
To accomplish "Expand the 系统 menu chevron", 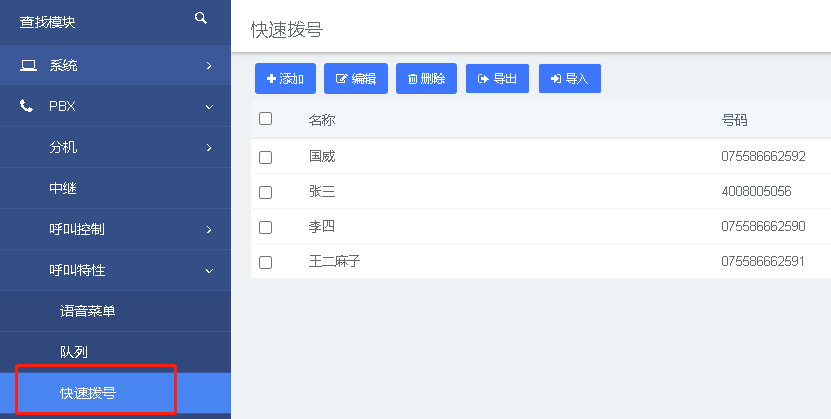I will click(x=209, y=66).
